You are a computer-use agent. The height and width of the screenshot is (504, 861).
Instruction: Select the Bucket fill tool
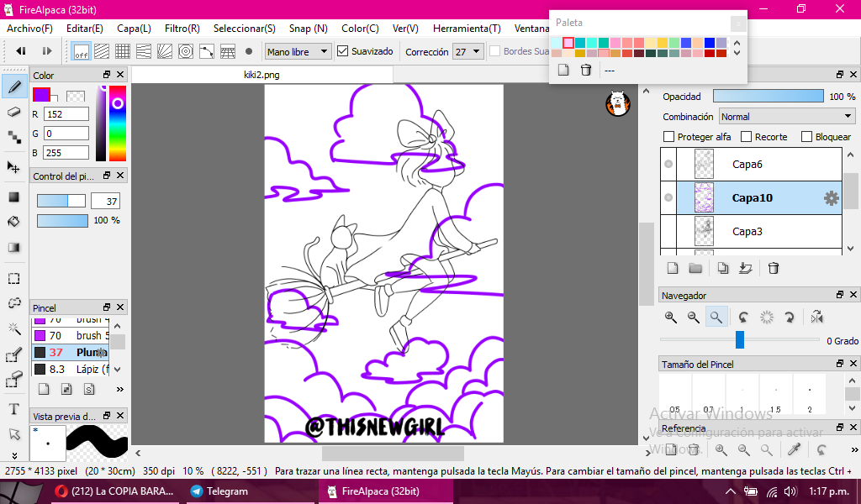click(14, 222)
